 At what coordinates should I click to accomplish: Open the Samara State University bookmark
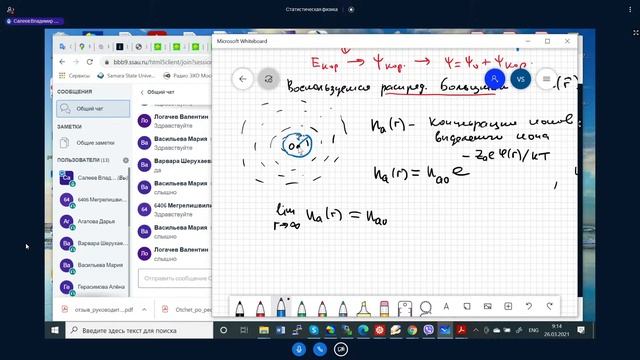point(126,76)
